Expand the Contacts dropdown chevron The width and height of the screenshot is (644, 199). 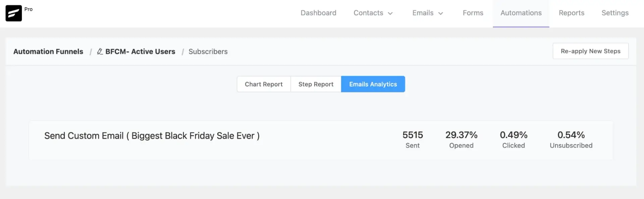coord(390,13)
